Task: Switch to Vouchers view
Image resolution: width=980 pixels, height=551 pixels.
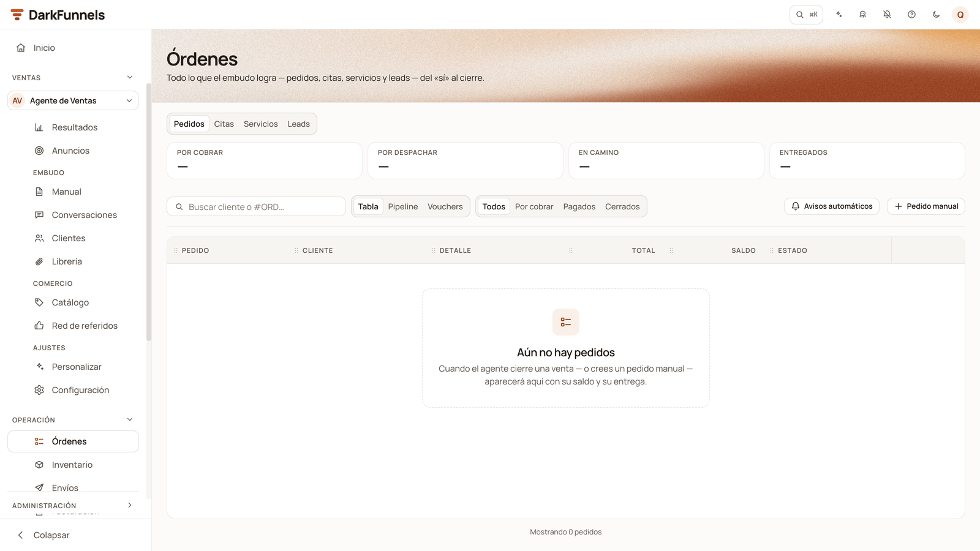Action: 445,206
